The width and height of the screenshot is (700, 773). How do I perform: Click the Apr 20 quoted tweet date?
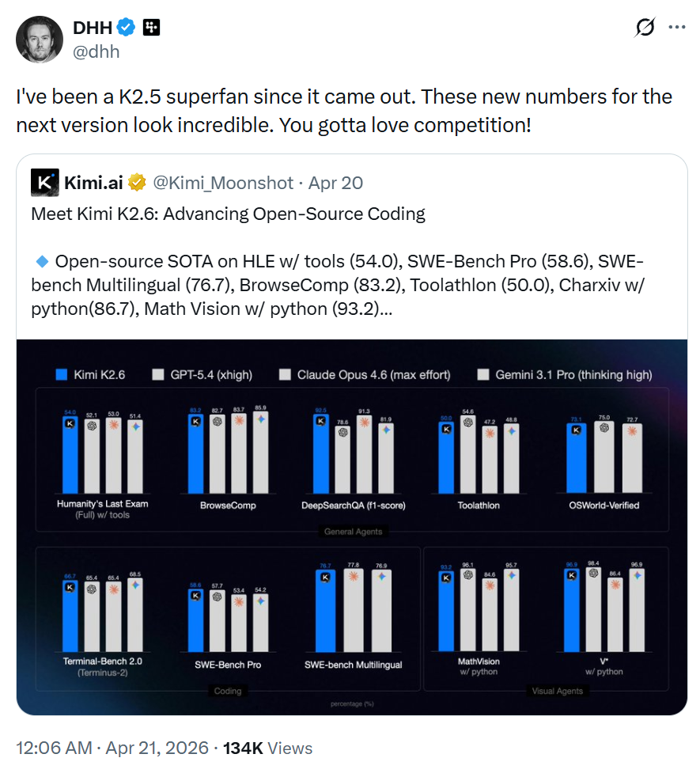(336, 183)
